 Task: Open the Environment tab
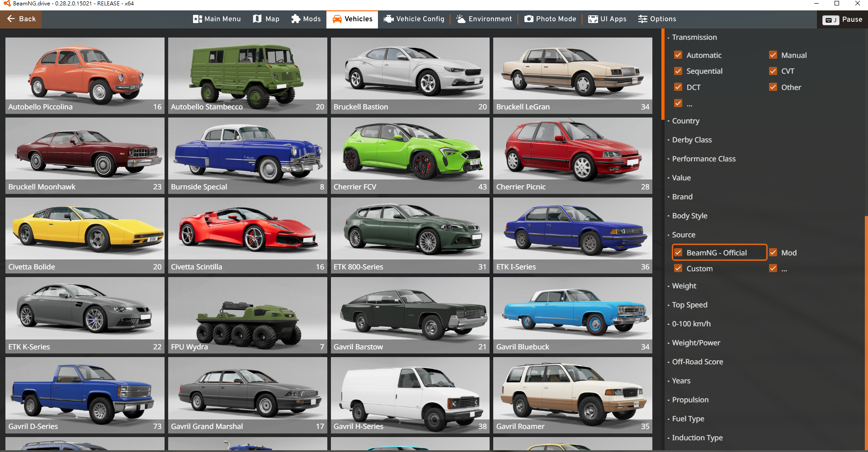484,19
